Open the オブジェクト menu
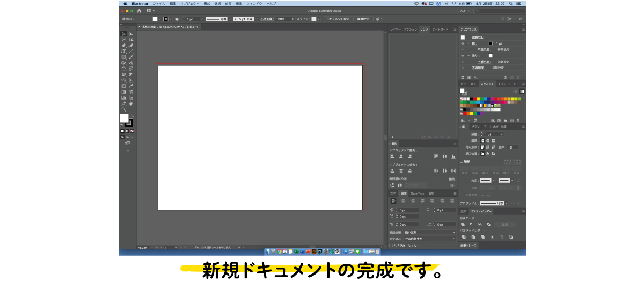Image resolution: width=644 pixels, height=289 pixels. pyautogui.click(x=189, y=3)
